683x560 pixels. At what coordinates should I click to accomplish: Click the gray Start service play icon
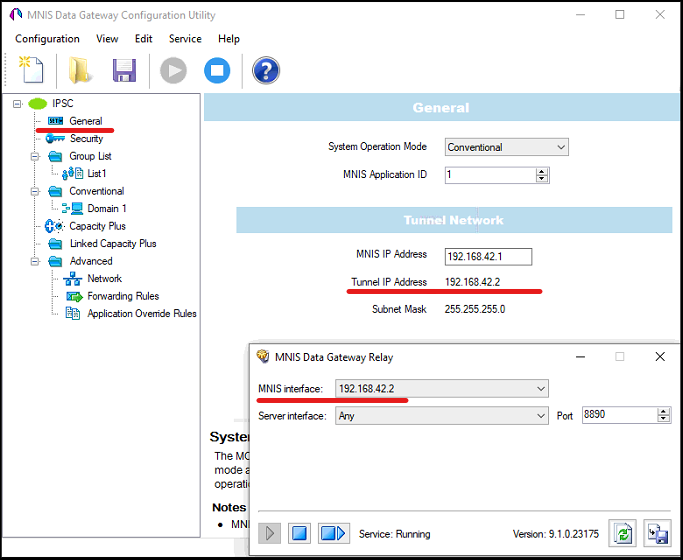tap(173, 71)
